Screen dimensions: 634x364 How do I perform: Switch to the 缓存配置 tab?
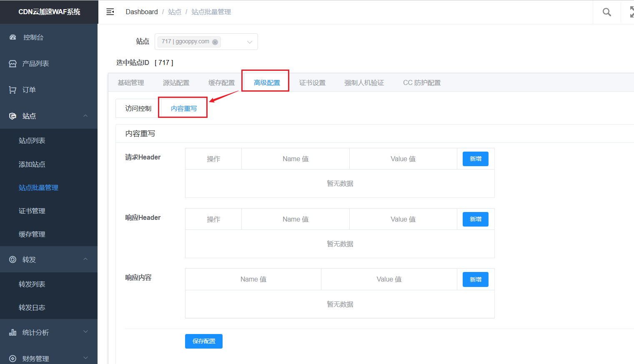click(x=221, y=82)
